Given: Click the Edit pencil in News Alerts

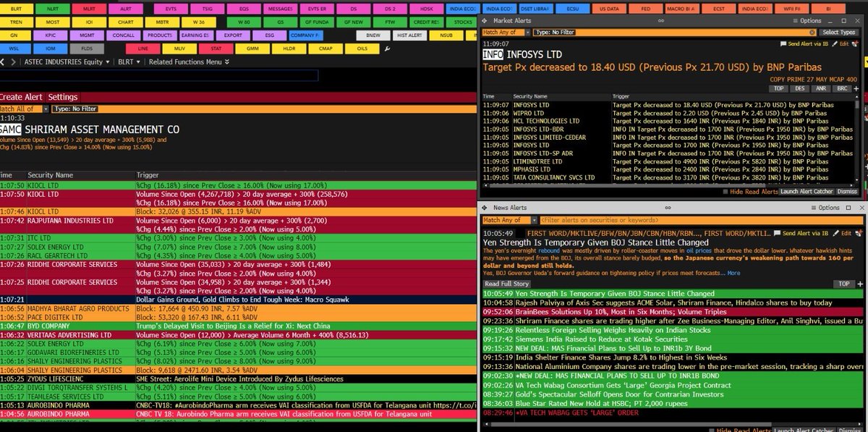Looking at the screenshot, I should (843, 233).
